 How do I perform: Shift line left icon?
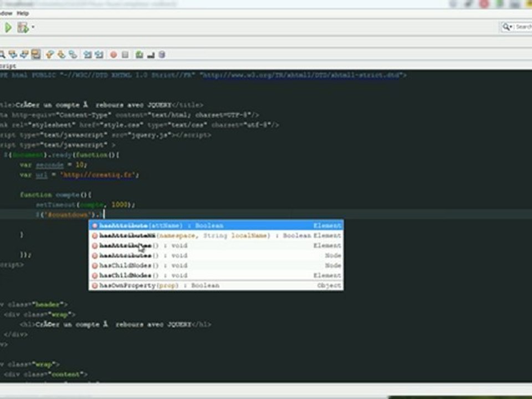[88, 54]
